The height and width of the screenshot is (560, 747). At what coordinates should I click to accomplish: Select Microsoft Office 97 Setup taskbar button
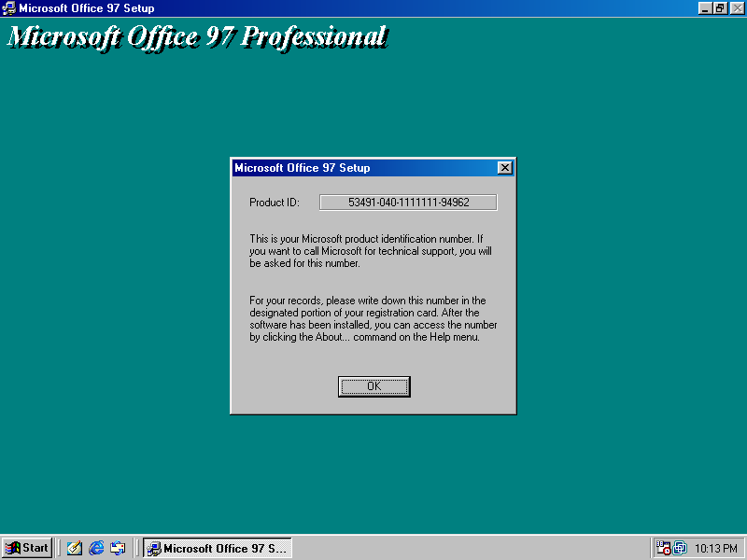click(218, 548)
